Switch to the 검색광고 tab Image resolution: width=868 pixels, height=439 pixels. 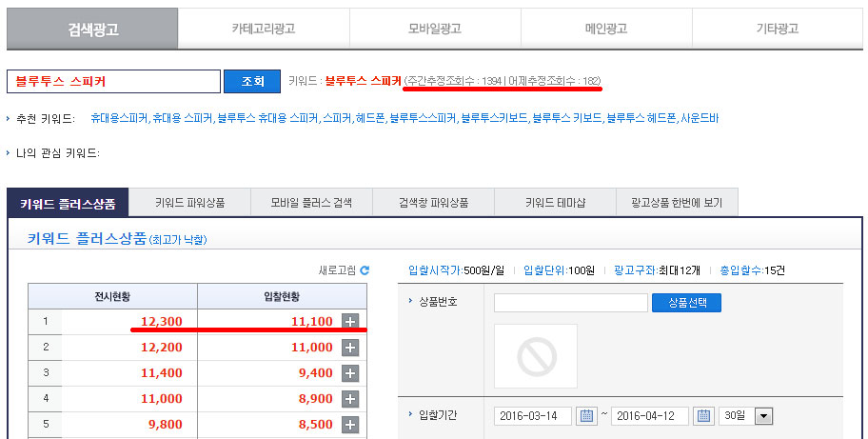[92, 29]
